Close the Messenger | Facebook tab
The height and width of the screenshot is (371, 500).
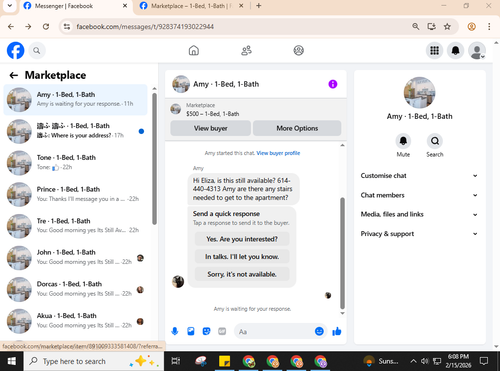pyautogui.click(x=125, y=6)
